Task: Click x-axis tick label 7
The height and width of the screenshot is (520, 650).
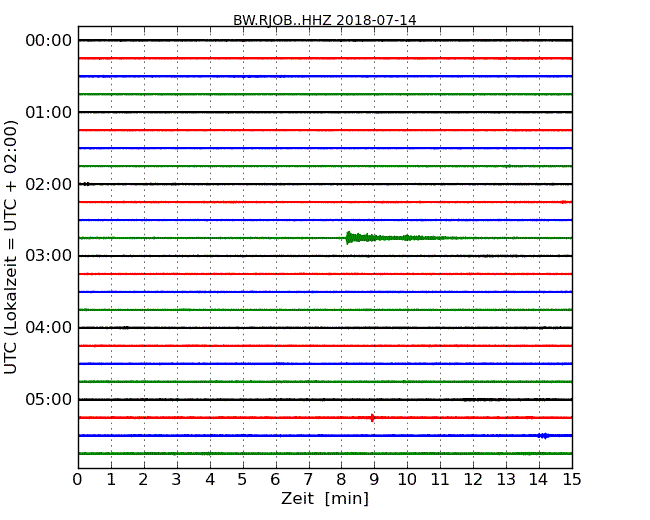Action: pyautogui.click(x=308, y=480)
